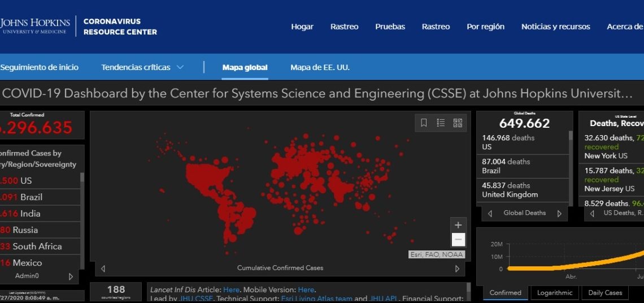Switch chart to Logarithmic tab
Screen dimensions: 644x303
click(x=555, y=293)
